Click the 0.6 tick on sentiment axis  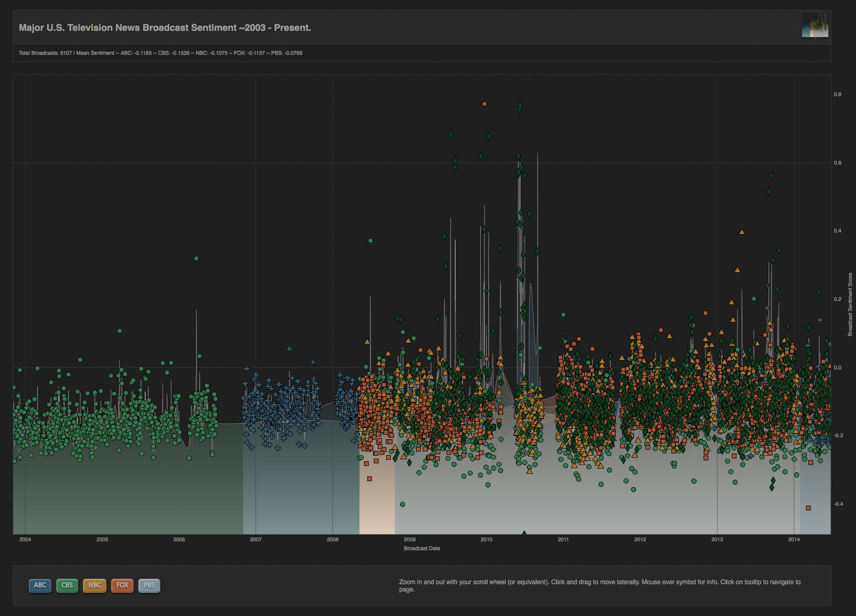pyautogui.click(x=838, y=163)
